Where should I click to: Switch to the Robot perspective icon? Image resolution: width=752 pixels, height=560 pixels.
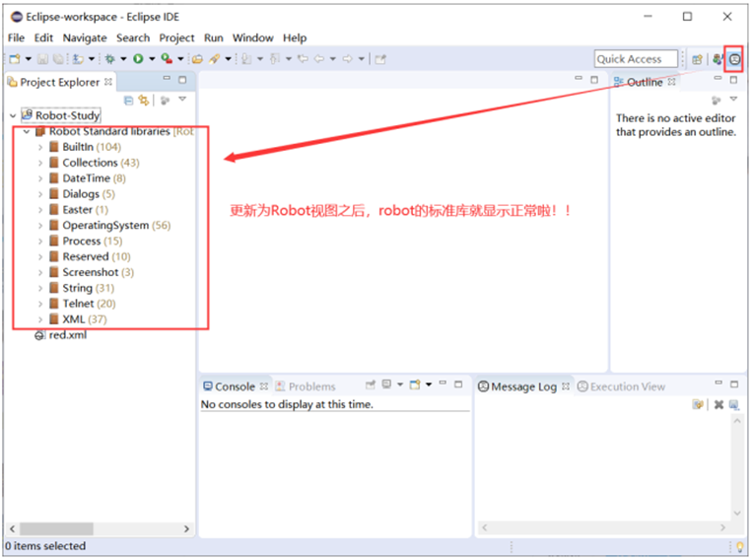pyautogui.click(x=734, y=59)
